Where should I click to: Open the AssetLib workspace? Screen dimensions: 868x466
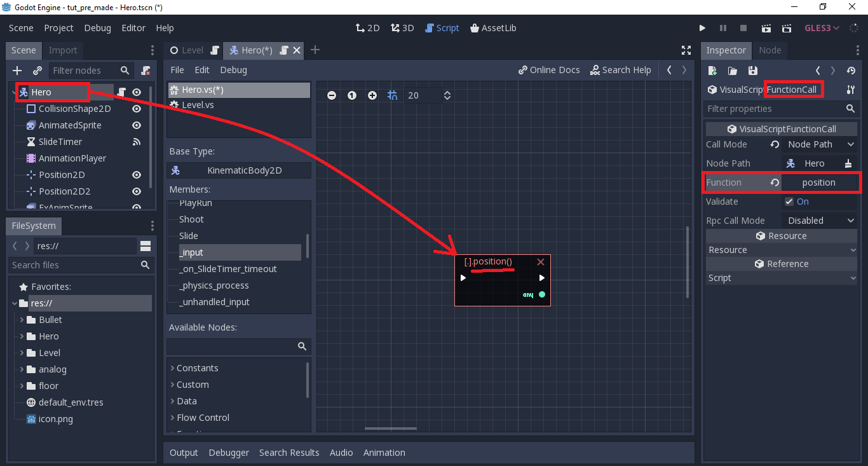click(493, 28)
